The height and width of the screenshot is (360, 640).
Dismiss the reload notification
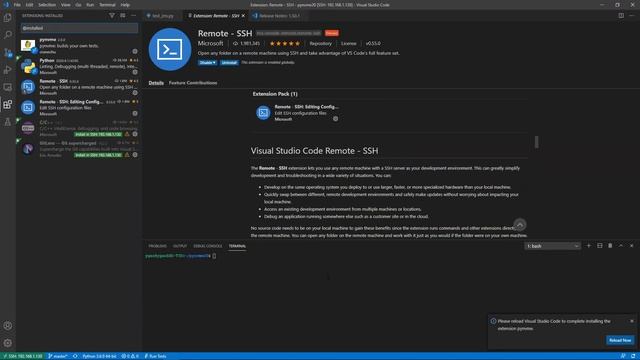(632, 321)
